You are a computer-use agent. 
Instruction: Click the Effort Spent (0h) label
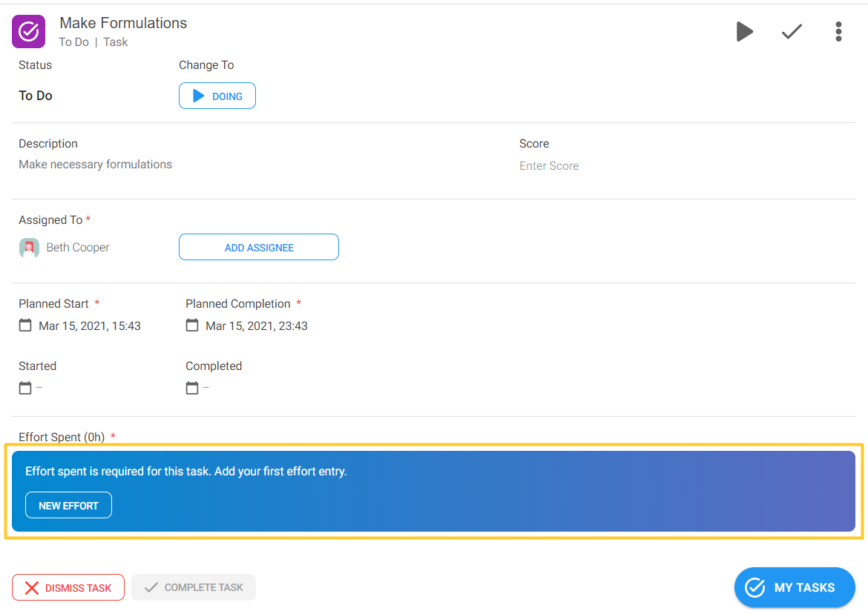[62, 437]
